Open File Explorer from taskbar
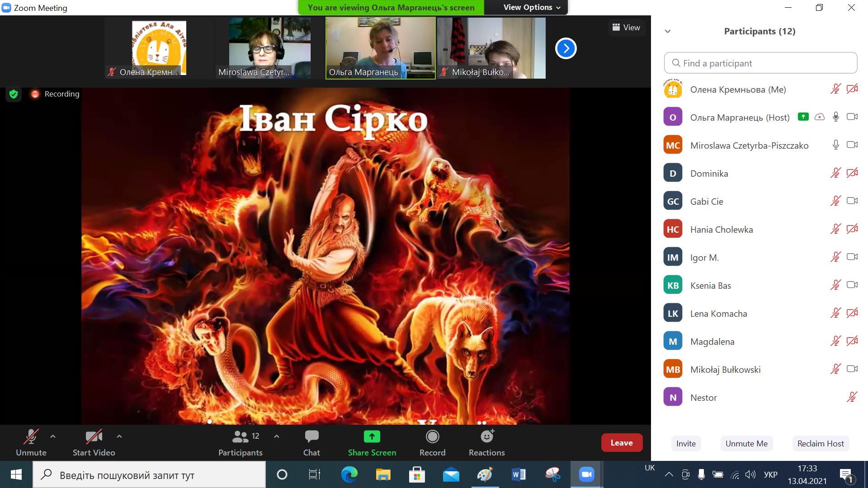868x488 pixels. 383,474
